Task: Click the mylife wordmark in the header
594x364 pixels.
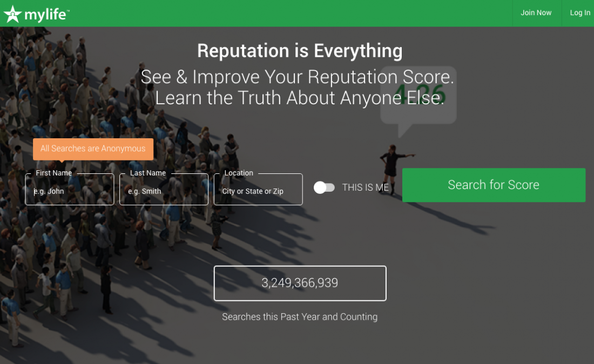Action: coord(46,15)
